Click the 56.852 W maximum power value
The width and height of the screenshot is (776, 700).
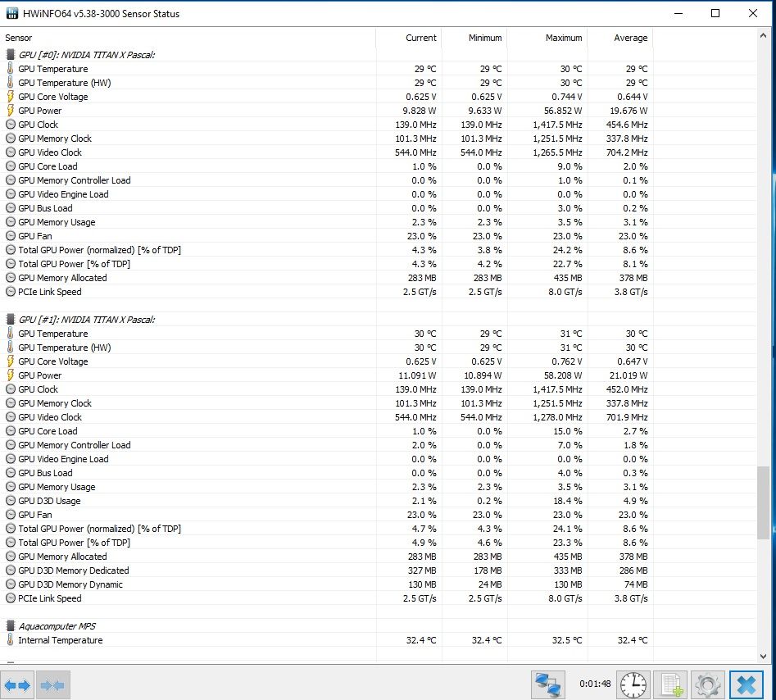[563, 111]
